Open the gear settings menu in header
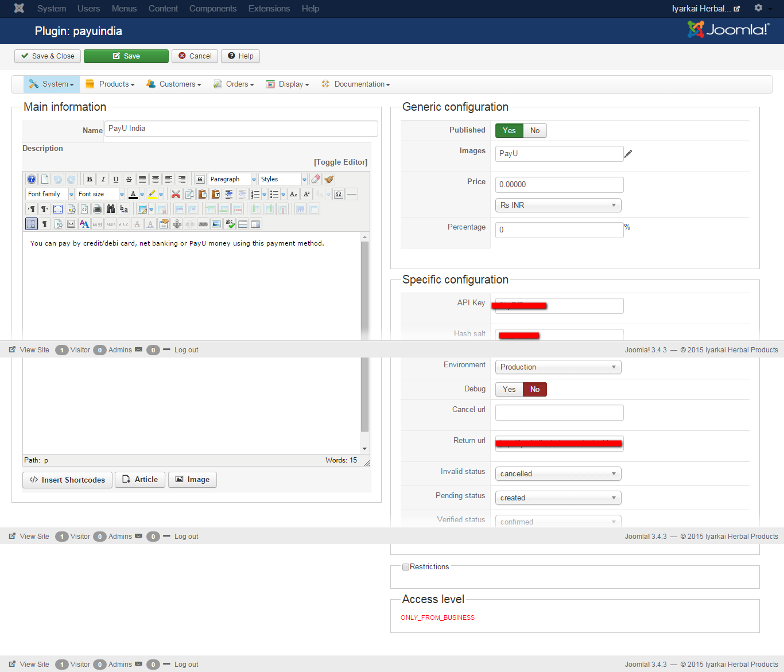784x672 pixels. click(758, 8)
